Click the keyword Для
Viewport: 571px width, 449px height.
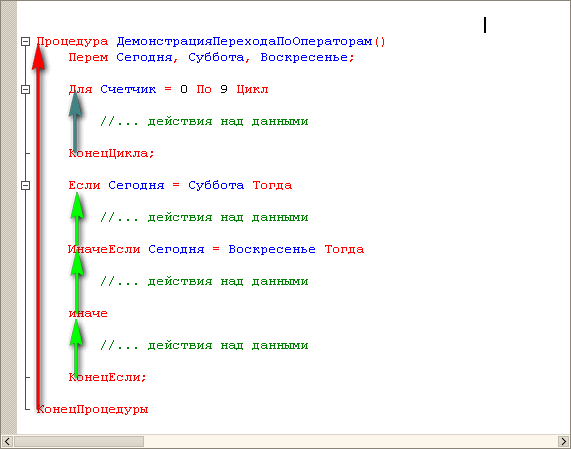click(x=80, y=90)
